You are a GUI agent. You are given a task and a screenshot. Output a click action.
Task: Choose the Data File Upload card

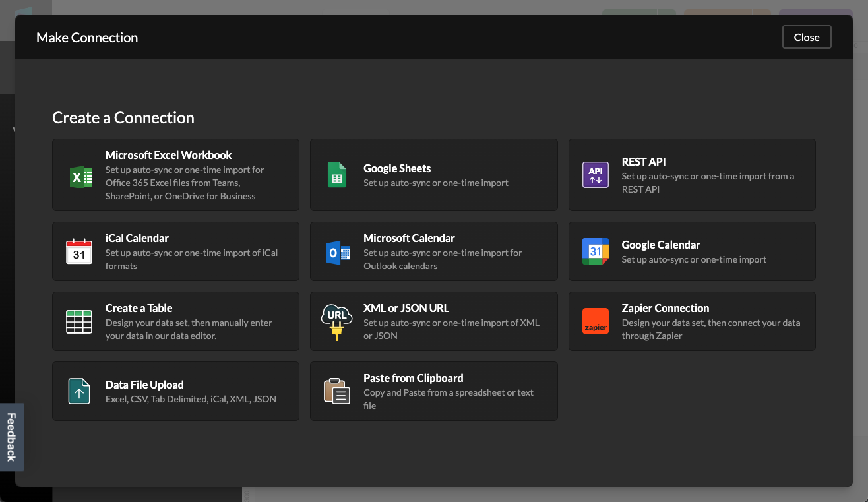coord(175,391)
